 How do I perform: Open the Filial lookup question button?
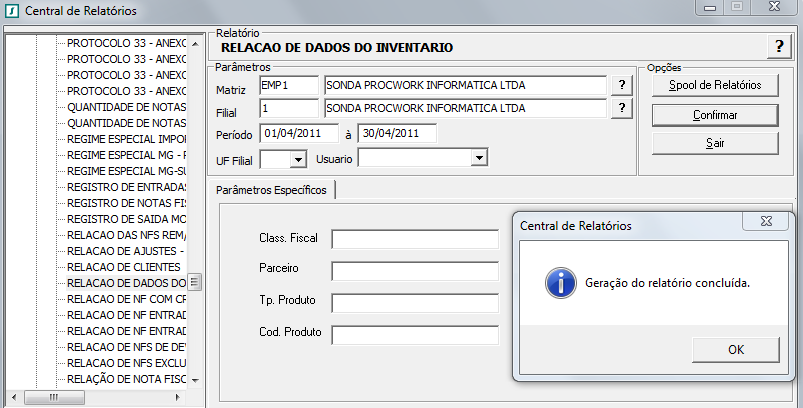pos(621,108)
